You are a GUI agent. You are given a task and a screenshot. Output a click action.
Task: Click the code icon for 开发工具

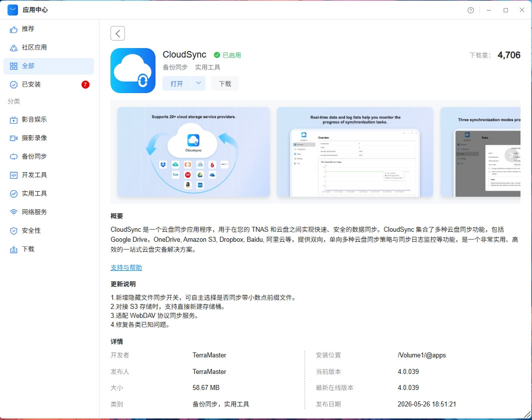13,175
